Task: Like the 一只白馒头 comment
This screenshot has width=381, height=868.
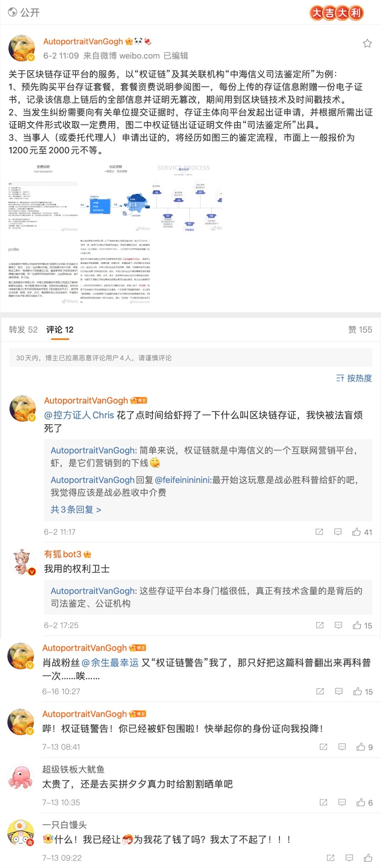Action: click(368, 858)
